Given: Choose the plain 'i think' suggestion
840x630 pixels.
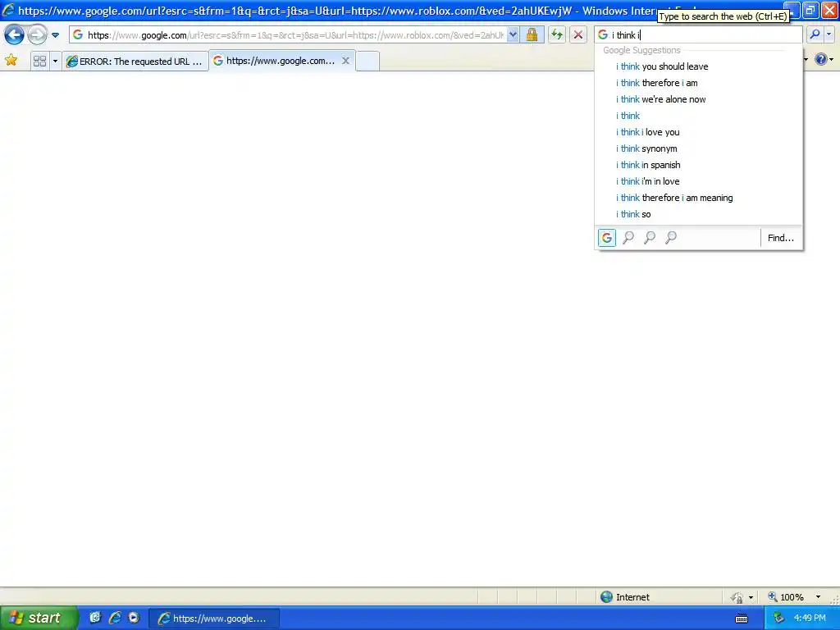Looking at the screenshot, I should pyautogui.click(x=698, y=116).
